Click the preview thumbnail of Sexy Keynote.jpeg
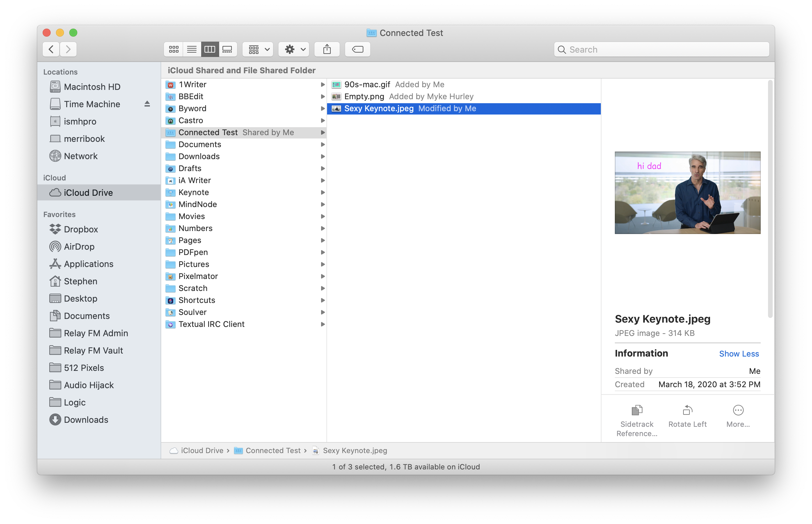 point(688,193)
